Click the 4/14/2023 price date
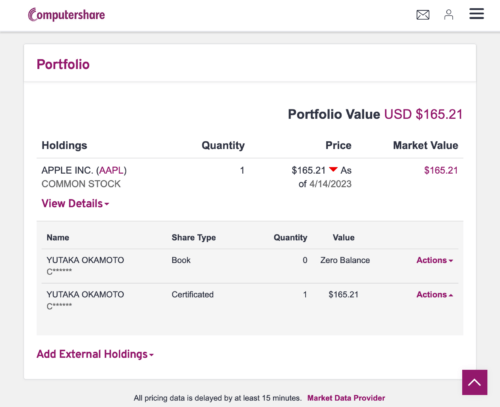 pos(330,184)
